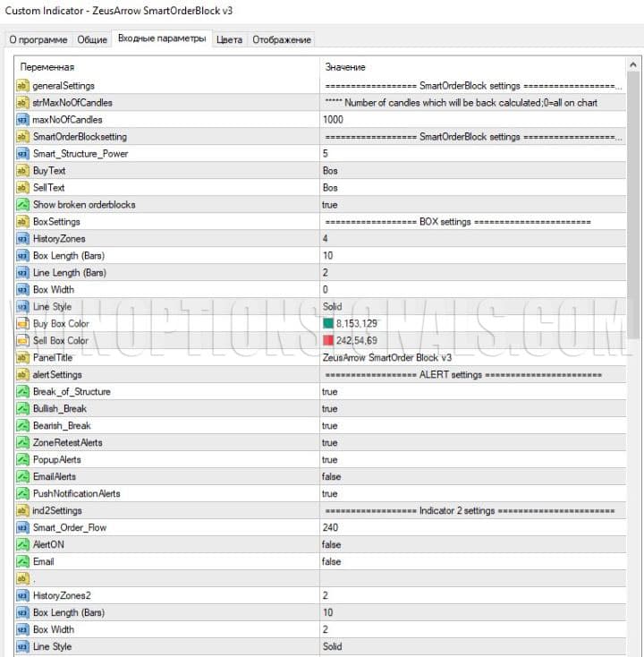Click the boolean icon beside EmailAlerts
The width and height of the screenshot is (644, 657).
(22, 477)
